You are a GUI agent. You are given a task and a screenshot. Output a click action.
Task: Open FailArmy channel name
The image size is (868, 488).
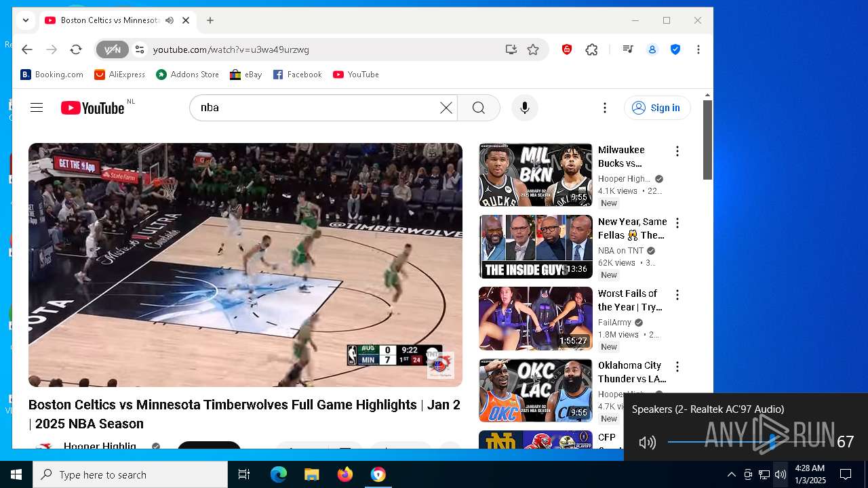pos(614,323)
